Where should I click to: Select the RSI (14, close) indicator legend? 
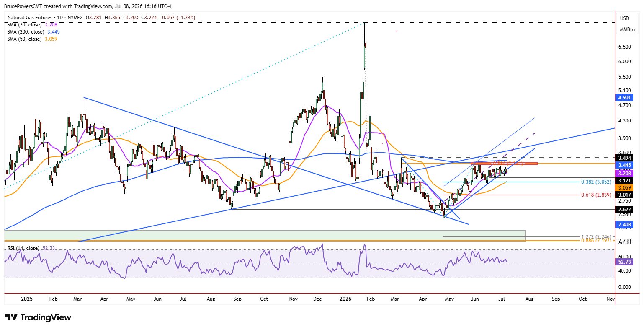tap(23, 248)
